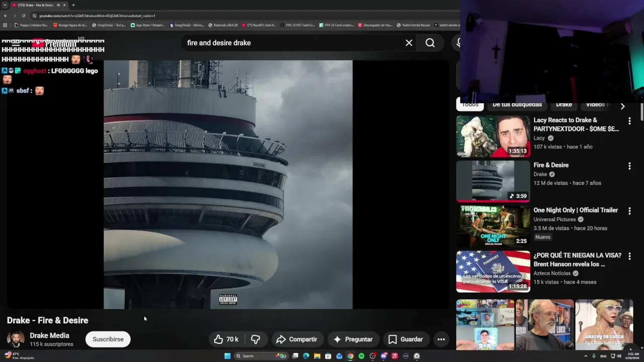Open File Explorer from taskbar
644x362 pixels.
click(x=317, y=356)
